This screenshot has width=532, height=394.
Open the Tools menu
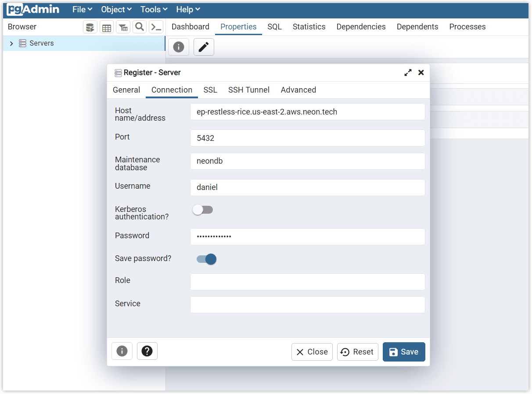(154, 9)
